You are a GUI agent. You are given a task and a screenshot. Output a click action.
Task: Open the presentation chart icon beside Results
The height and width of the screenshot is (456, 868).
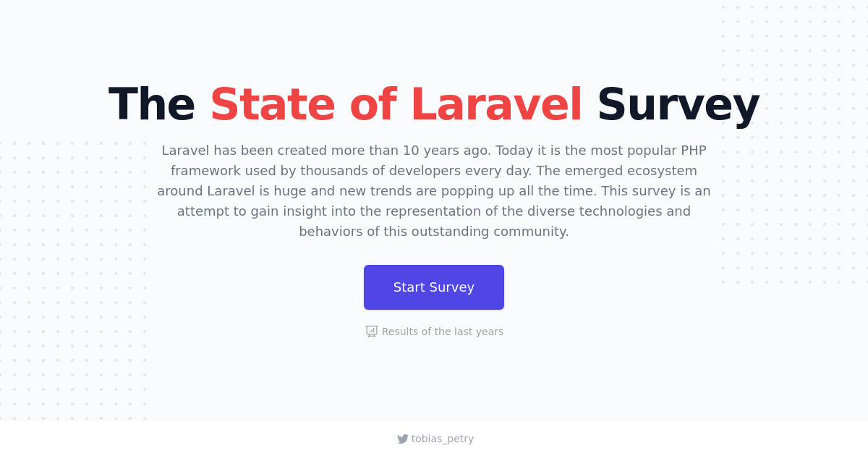372,332
